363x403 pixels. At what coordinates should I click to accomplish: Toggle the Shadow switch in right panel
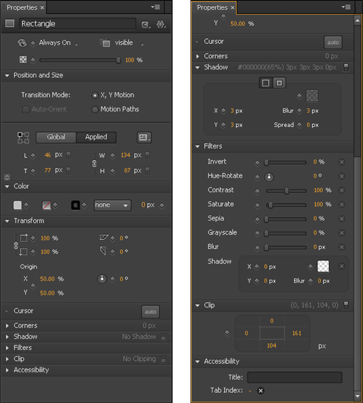point(346,68)
